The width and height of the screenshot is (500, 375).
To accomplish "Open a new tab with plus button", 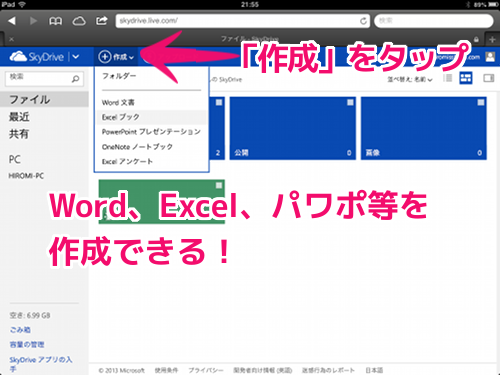I will pos(492,39).
